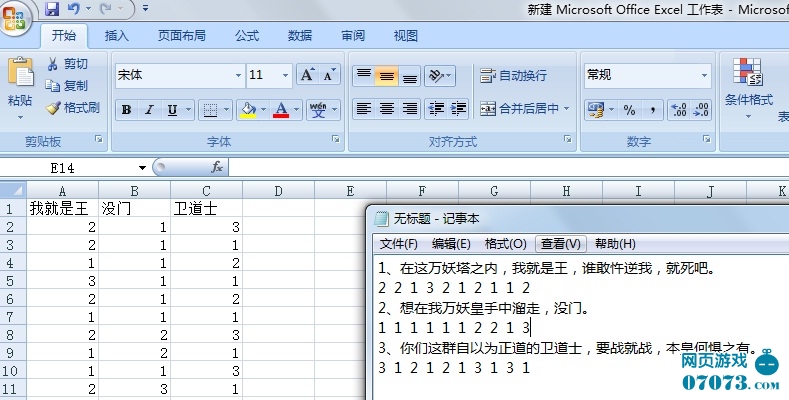Increase font size with the large A button
Image resolution: width=789 pixels, height=400 pixels.
coord(307,75)
